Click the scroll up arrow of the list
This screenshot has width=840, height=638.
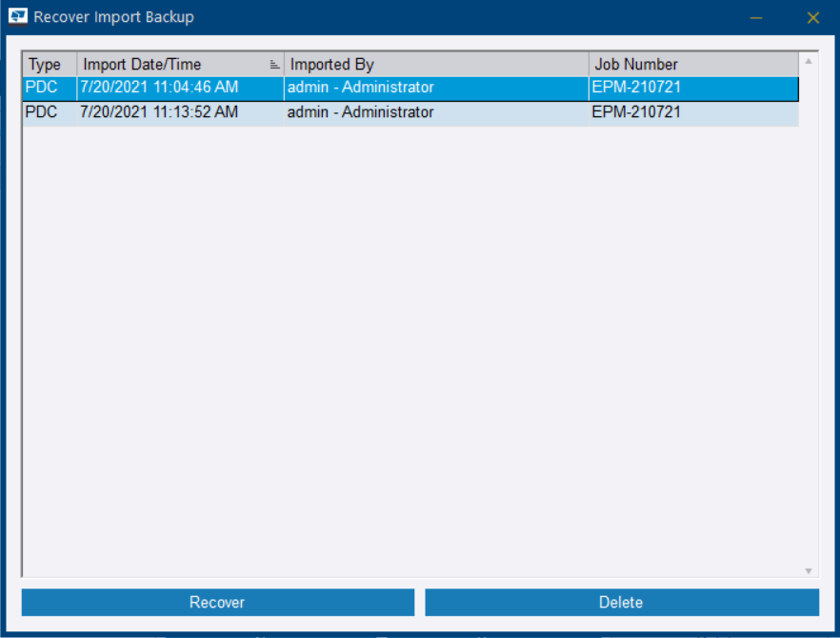coord(809,61)
